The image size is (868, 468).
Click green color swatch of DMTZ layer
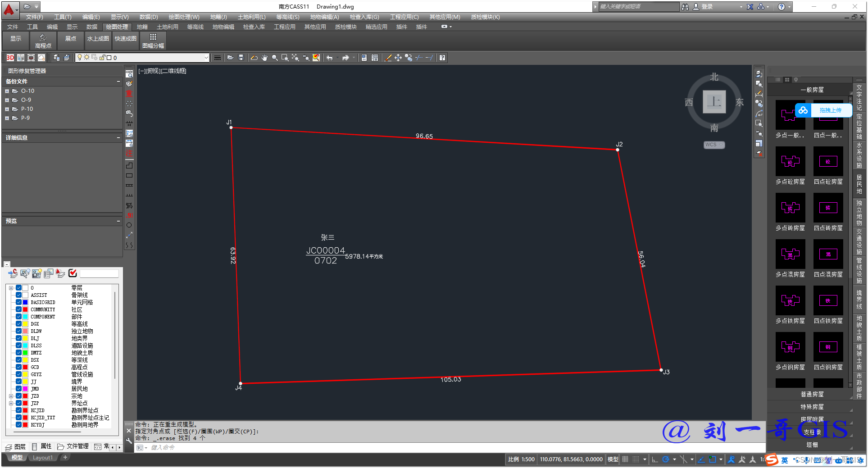pyautogui.click(x=26, y=353)
